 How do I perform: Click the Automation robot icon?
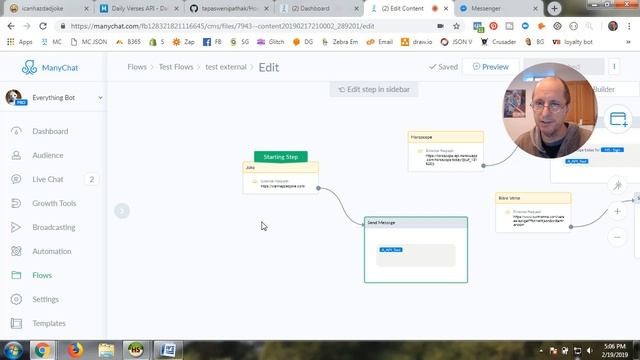coord(16,251)
